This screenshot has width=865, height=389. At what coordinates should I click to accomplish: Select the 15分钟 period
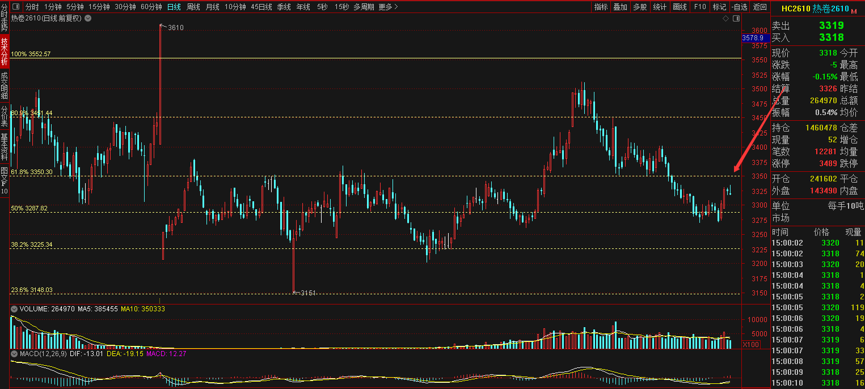click(99, 7)
